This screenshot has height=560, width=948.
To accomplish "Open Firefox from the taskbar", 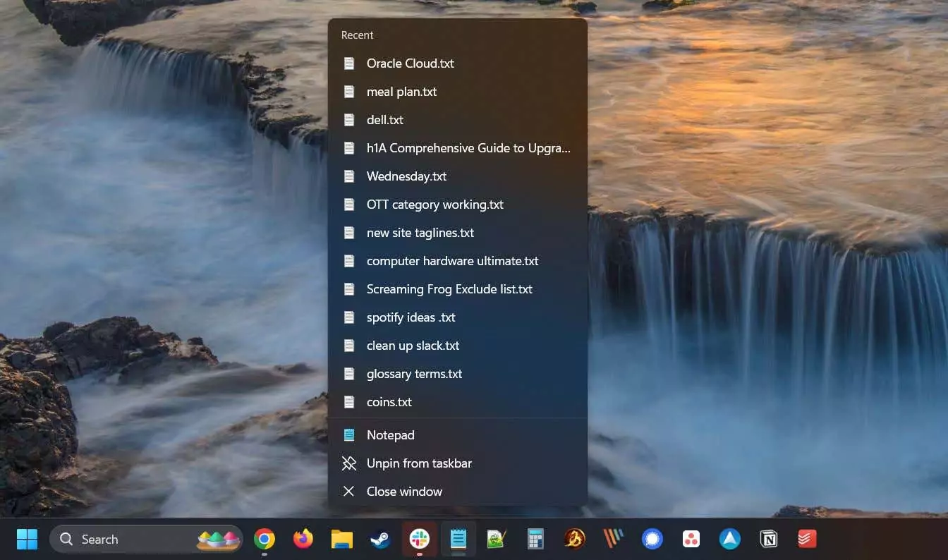I will pos(303,540).
